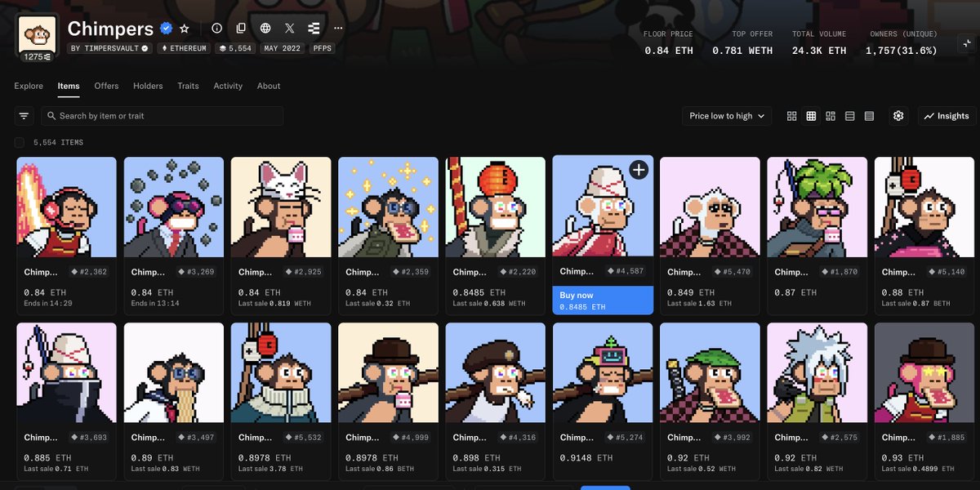This screenshot has height=490, width=980.
Task: Open the BY TIMPERSVAULT creator link
Action: point(110,48)
